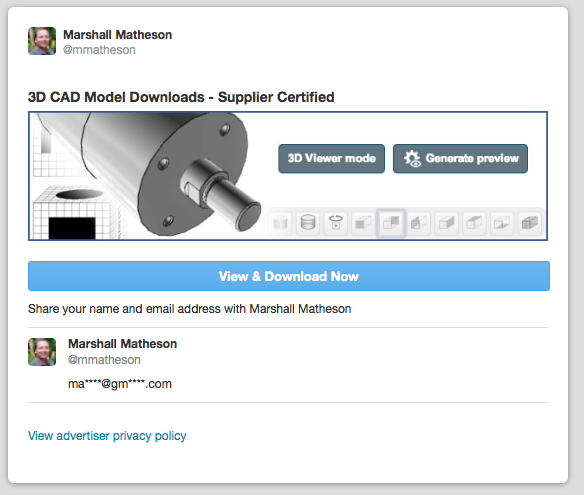Click the solid shaded cylinder view icon
Screen dimensions: 584x495
click(x=280, y=223)
